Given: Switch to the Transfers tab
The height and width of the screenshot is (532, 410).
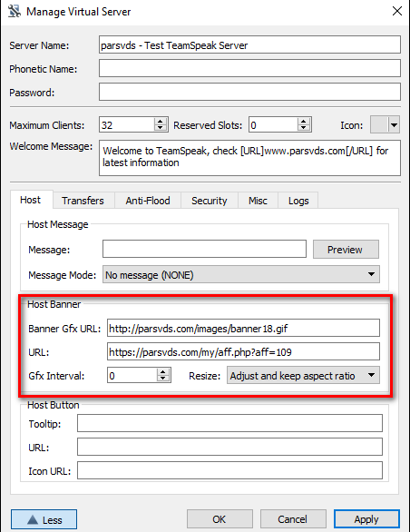Looking at the screenshot, I should 83,201.
